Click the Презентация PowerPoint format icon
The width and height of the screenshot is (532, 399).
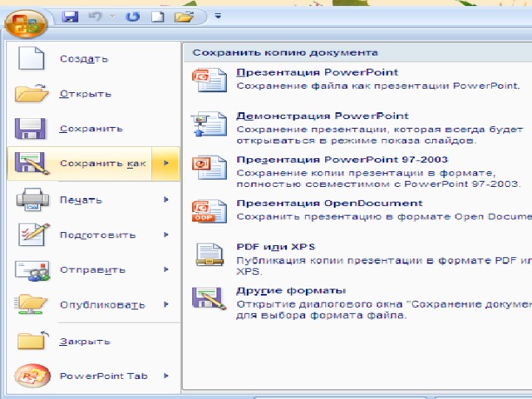(209, 80)
